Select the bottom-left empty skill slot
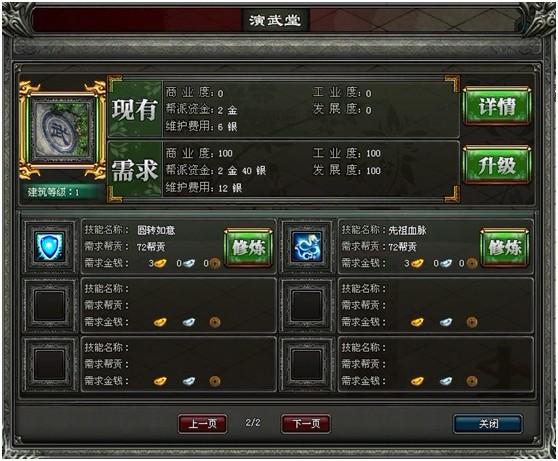 pyautogui.click(x=50, y=365)
